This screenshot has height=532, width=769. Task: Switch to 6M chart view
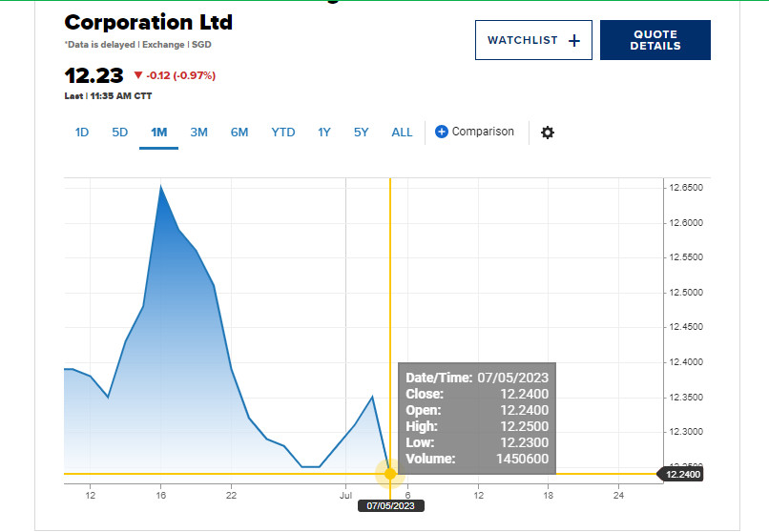(239, 133)
